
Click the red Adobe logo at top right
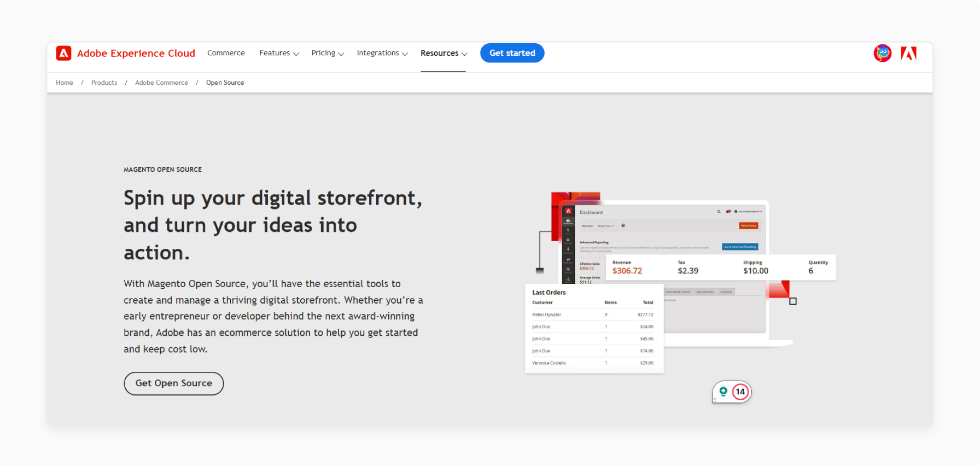[x=908, y=53]
